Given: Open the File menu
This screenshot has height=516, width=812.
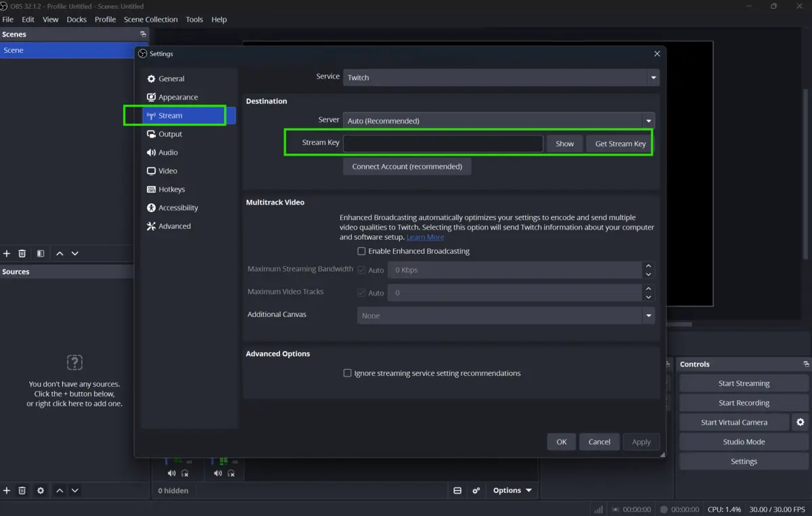Looking at the screenshot, I should [x=8, y=20].
